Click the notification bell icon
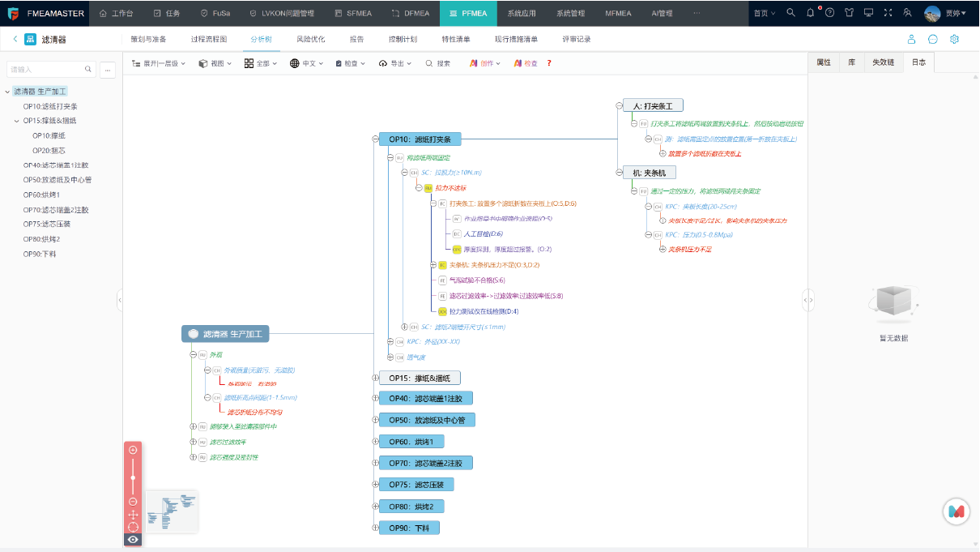The height and width of the screenshot is (552, 980). pos(811,13)
